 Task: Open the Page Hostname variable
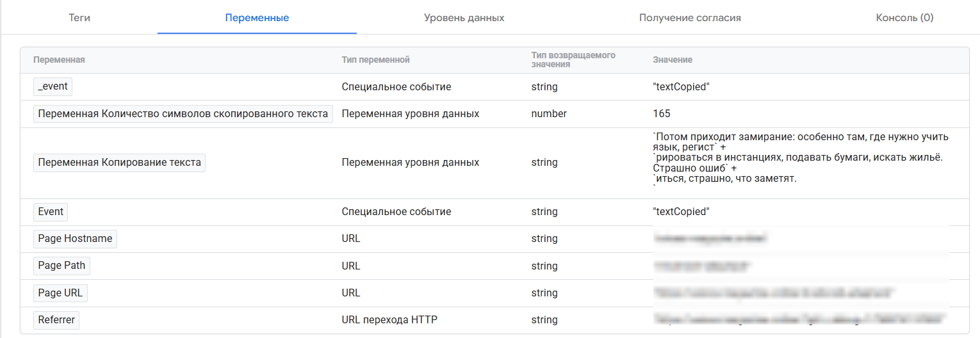75,239
